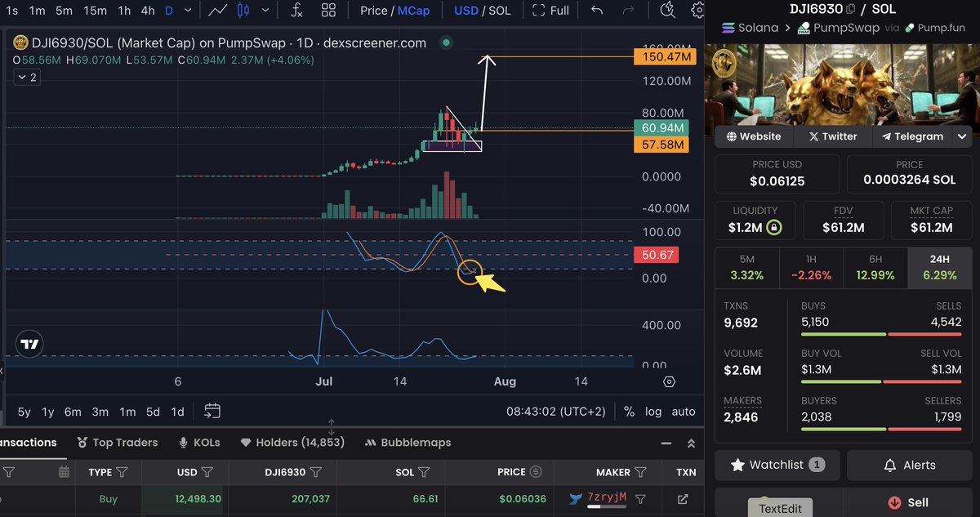
Task: Open chart style dropdown arrow
Action: [267, 11]
